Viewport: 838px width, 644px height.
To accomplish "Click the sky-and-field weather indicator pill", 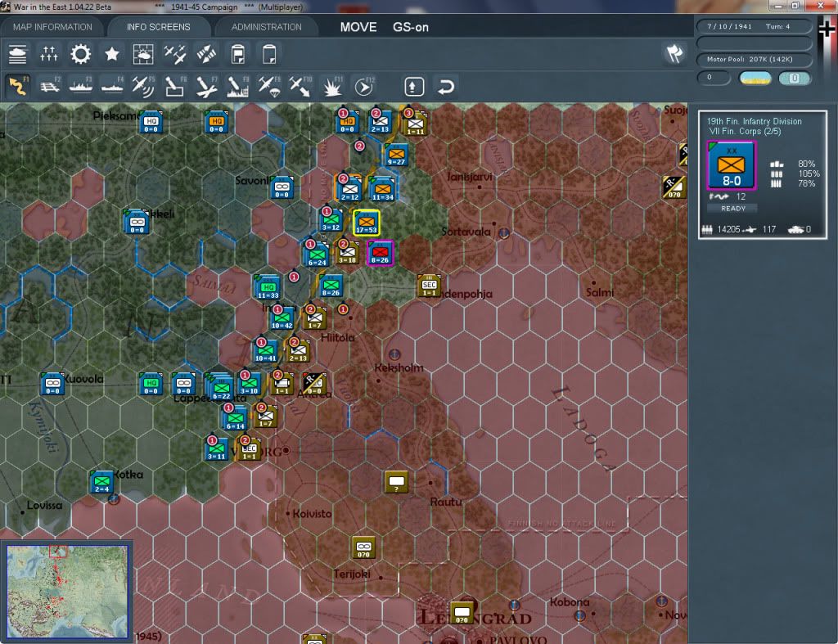I will click(x=755, y=78).
